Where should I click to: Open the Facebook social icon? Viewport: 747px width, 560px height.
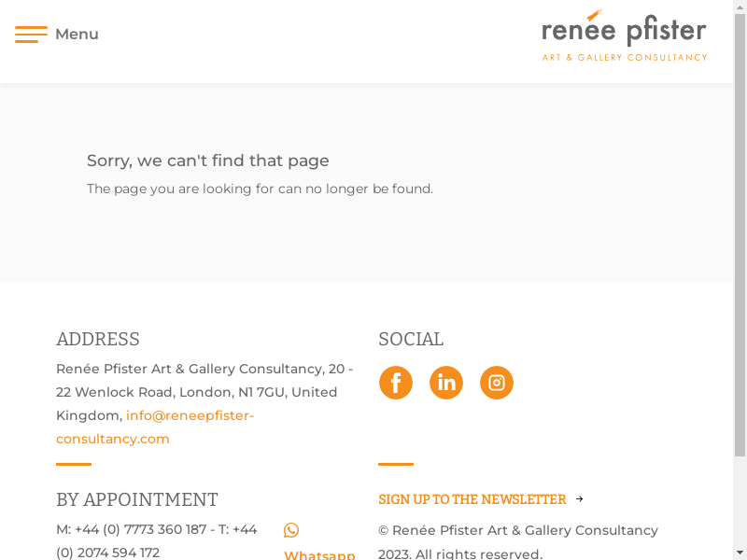click(x=396, y=383)
